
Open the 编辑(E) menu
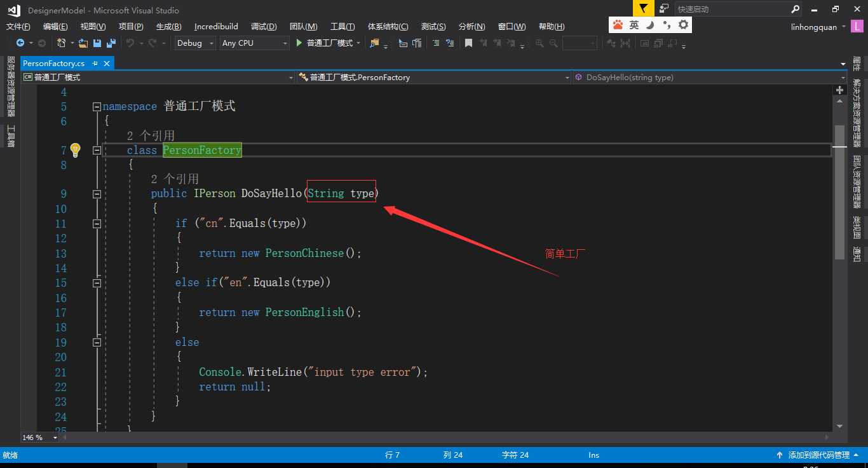point(55,26)
